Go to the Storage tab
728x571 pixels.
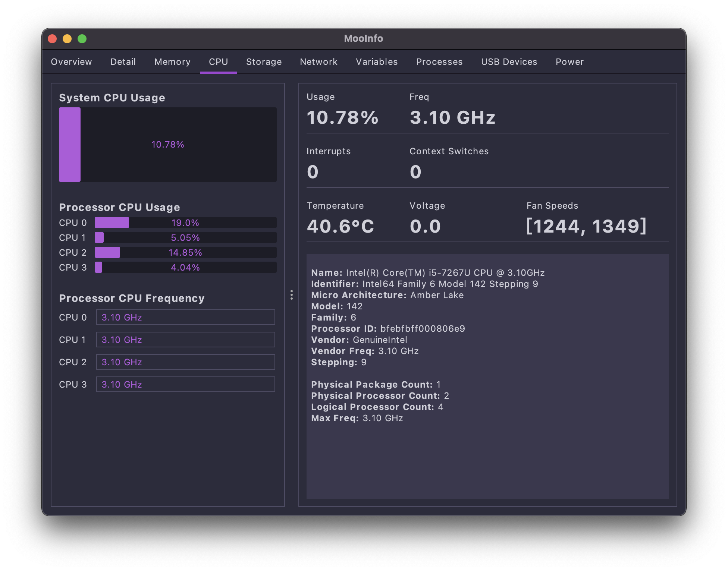264,62
